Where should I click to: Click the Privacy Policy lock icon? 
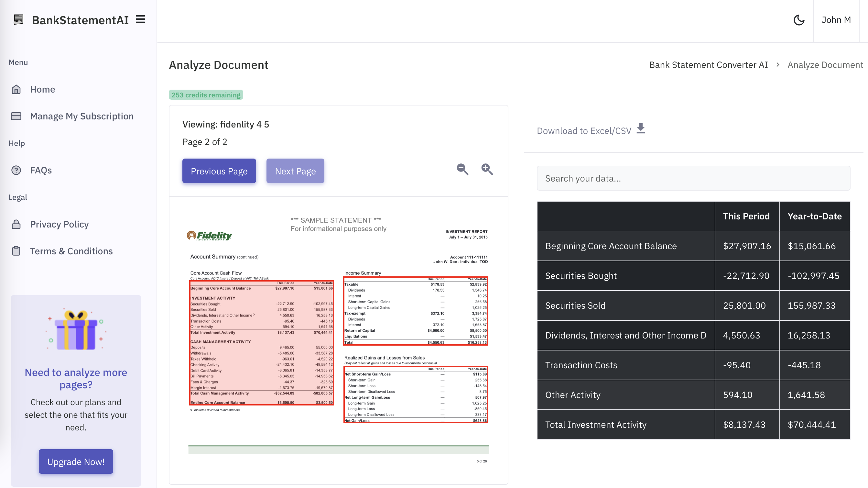pyautogui.click(x=16, y=224)
